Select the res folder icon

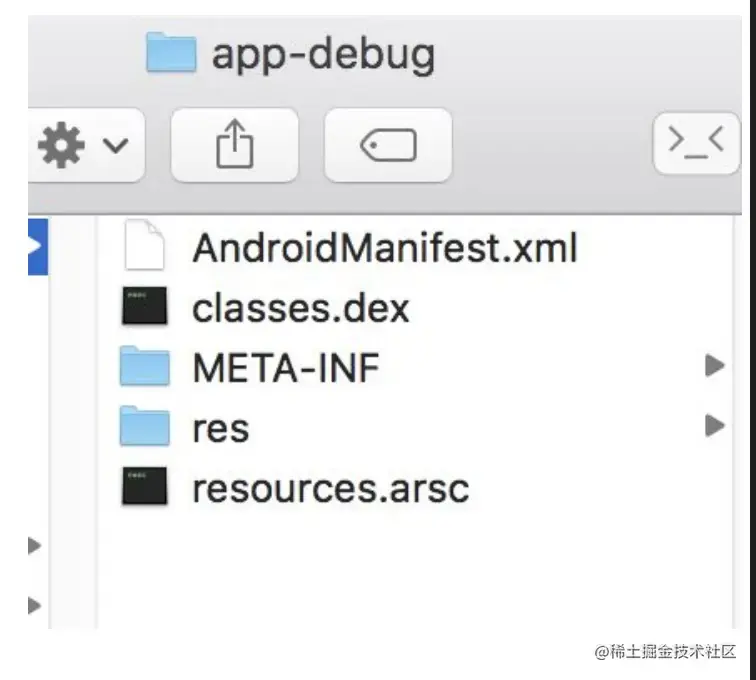point(145,425)
